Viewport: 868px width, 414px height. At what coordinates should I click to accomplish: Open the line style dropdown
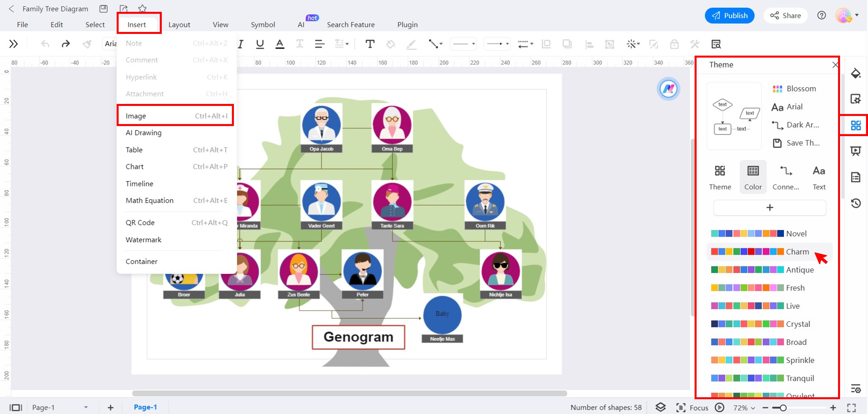pos(464,44)
